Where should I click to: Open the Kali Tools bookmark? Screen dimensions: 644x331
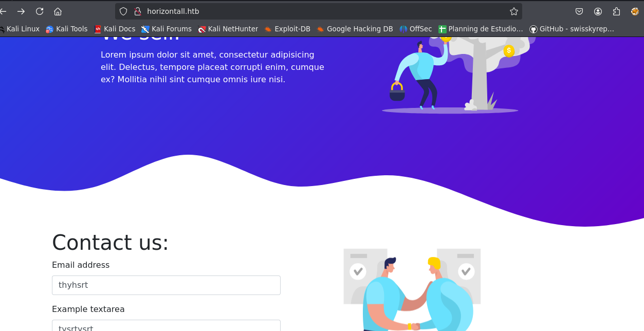(67, 29)
